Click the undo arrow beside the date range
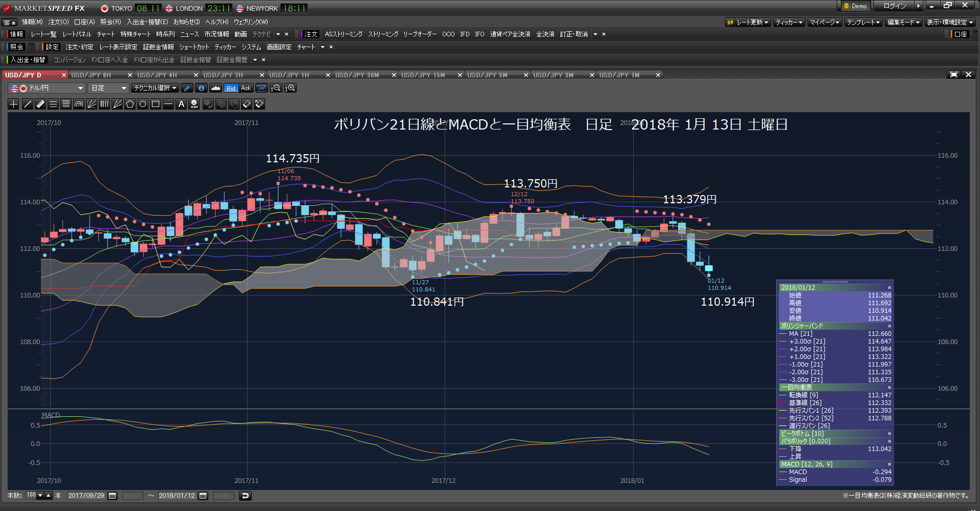This screenshot has width=980, height=511. (x=245, y=496)
